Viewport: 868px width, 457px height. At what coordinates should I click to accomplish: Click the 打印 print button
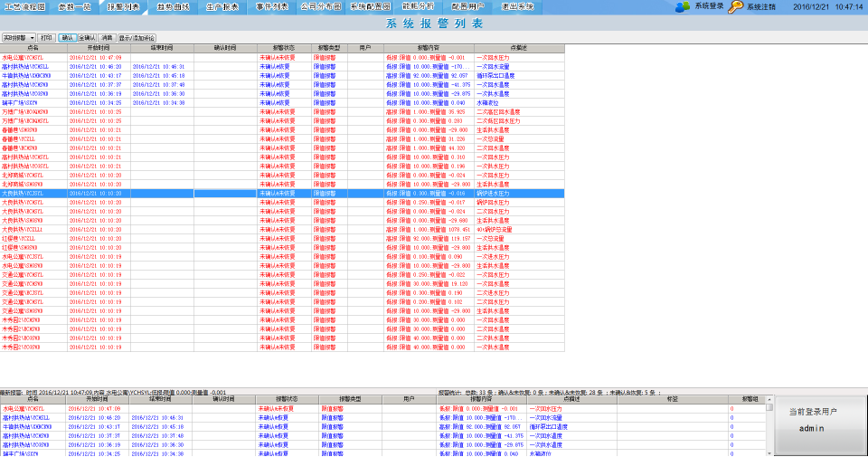(47, 38)
